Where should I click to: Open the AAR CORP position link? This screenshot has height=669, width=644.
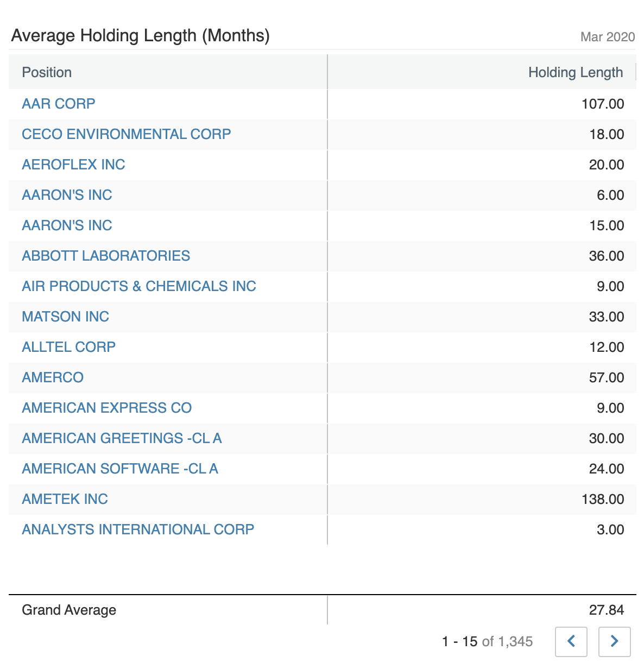pos(59,104)
